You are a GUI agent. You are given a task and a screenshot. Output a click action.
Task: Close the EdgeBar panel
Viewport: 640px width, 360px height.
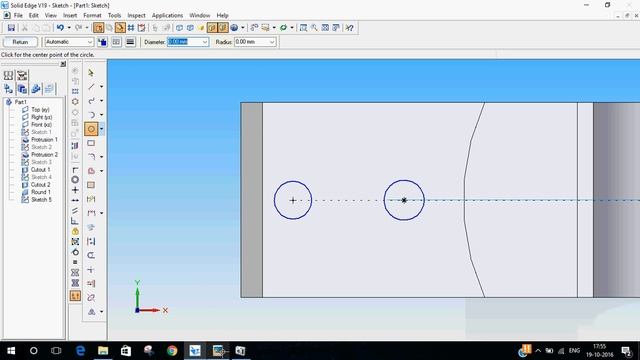tap(63, 64)
